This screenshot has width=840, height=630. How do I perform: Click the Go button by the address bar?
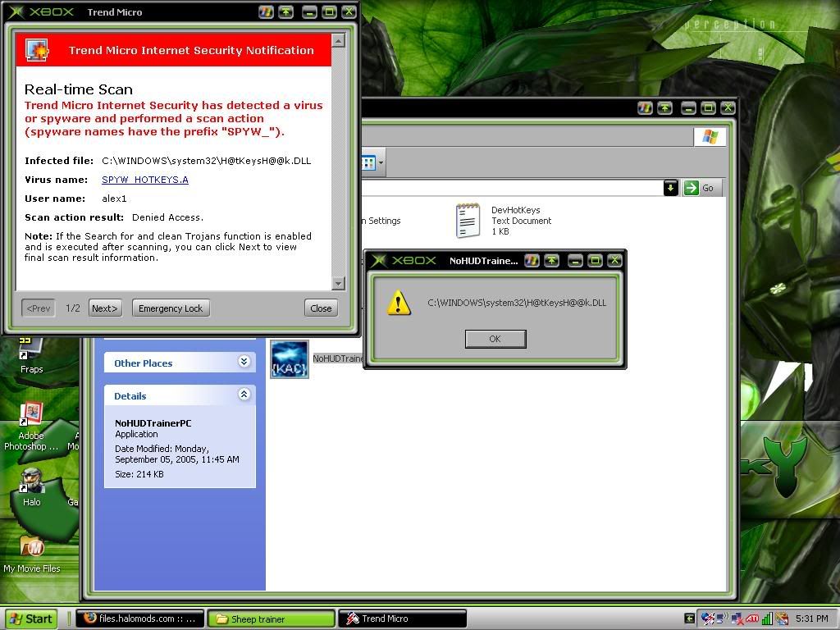(702, 188)
